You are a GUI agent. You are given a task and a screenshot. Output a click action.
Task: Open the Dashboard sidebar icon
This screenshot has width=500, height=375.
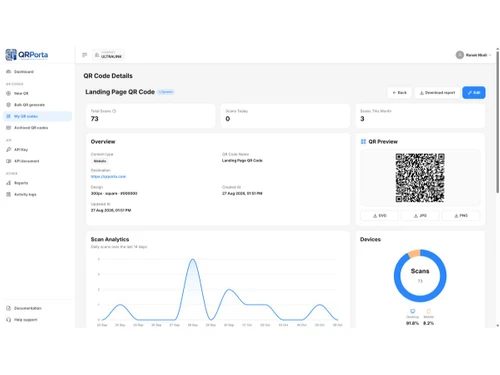pos(9,72)
